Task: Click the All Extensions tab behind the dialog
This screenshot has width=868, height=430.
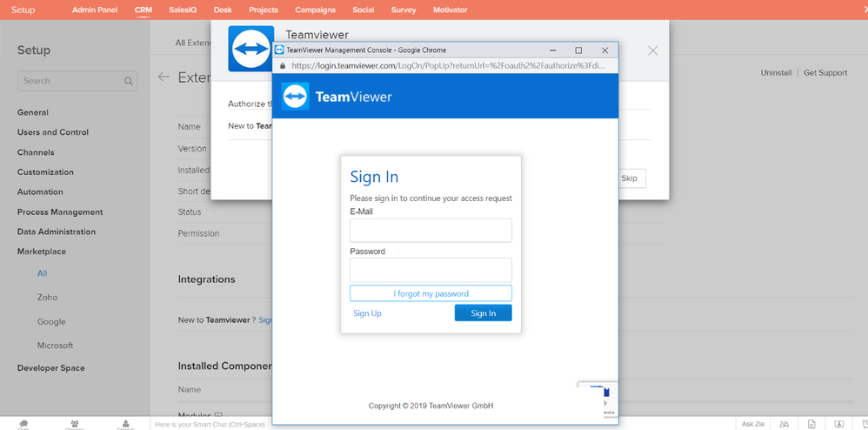Action: coord(193,43)
